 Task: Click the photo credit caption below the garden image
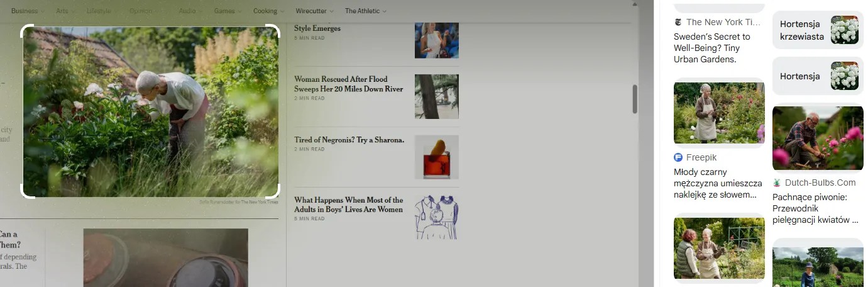point(238,203)
